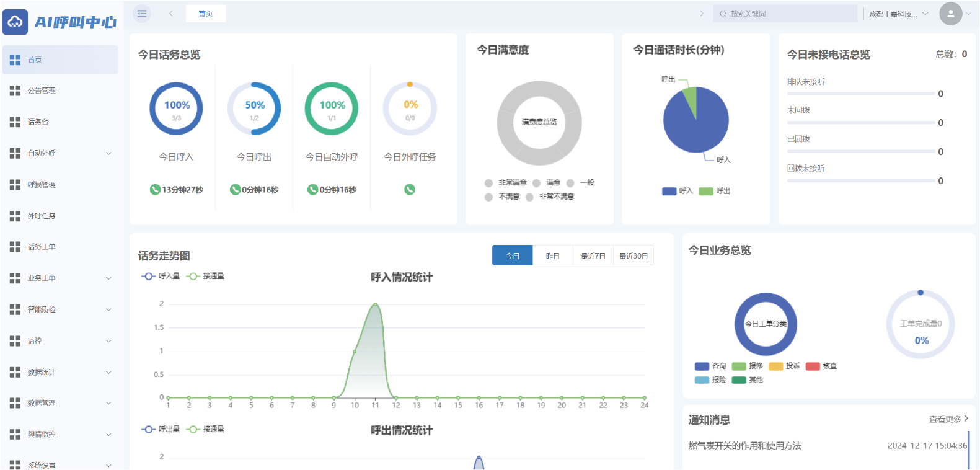
Task: Click the green phone icon under 今日呼入
Action: pos(155,190)
